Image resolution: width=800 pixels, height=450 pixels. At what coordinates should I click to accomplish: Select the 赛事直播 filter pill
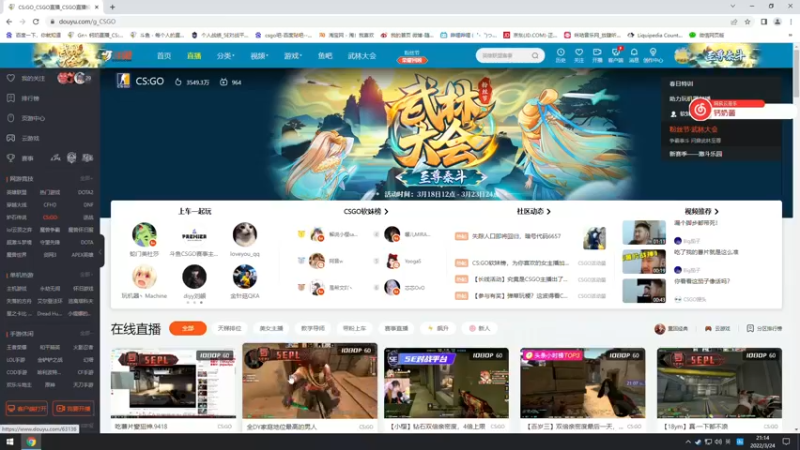(396, 328)
